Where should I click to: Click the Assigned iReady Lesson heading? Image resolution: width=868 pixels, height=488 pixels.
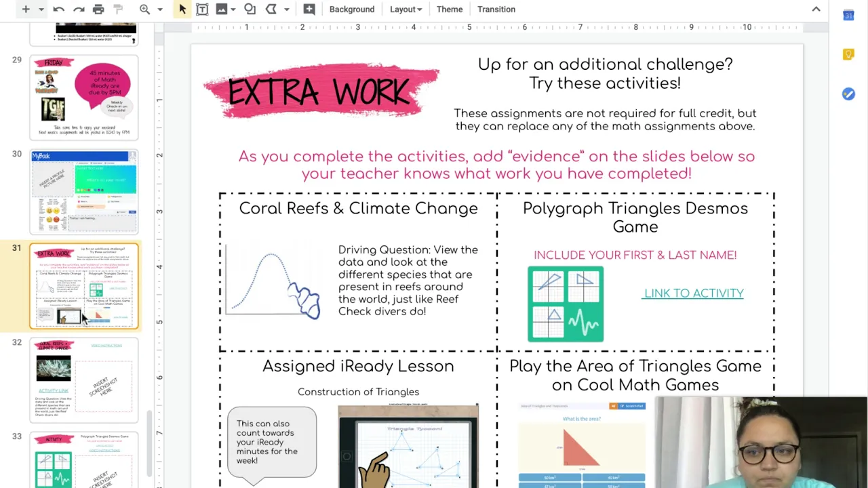358,366
